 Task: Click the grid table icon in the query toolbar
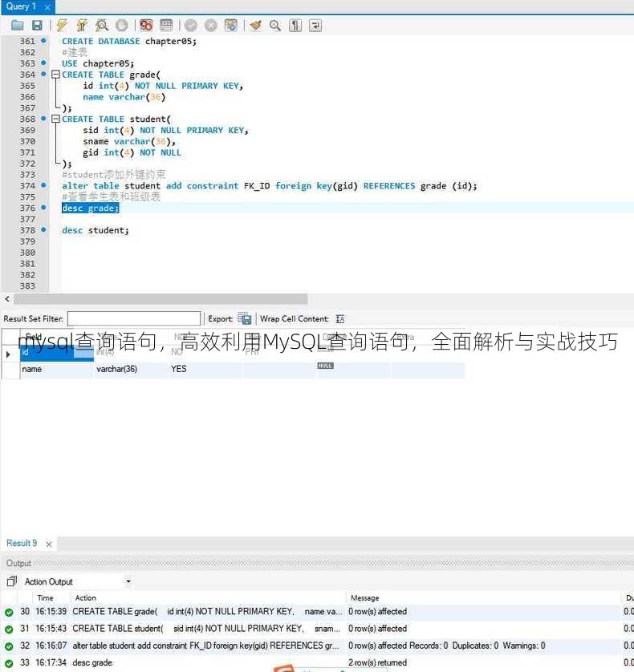click(166, 26)
